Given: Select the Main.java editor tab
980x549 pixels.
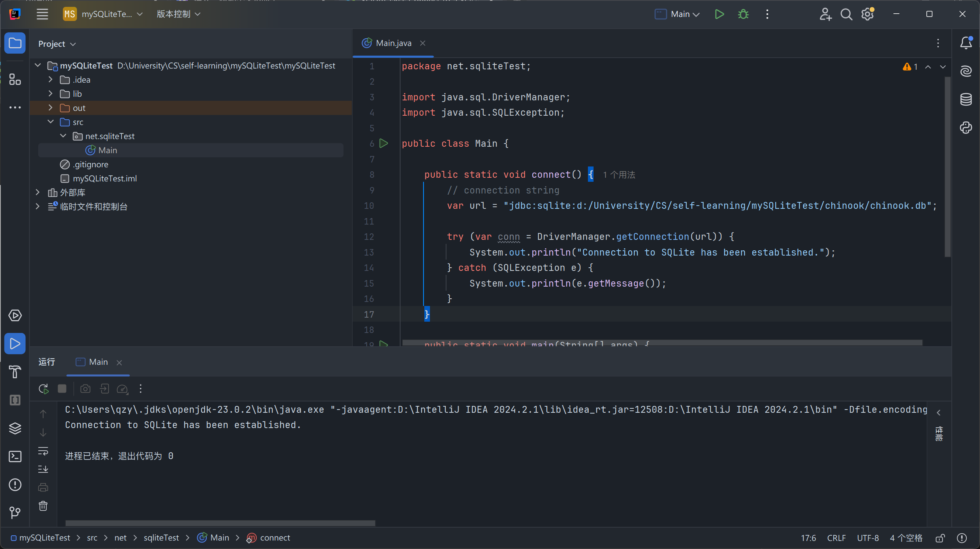Looking at the screenshot, I should coord(393,43).
